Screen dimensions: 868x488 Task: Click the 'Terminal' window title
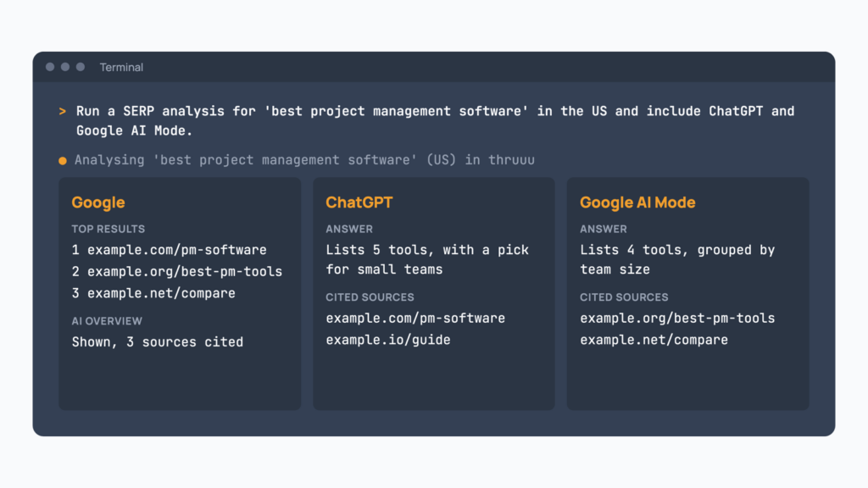tap(121, 67)
